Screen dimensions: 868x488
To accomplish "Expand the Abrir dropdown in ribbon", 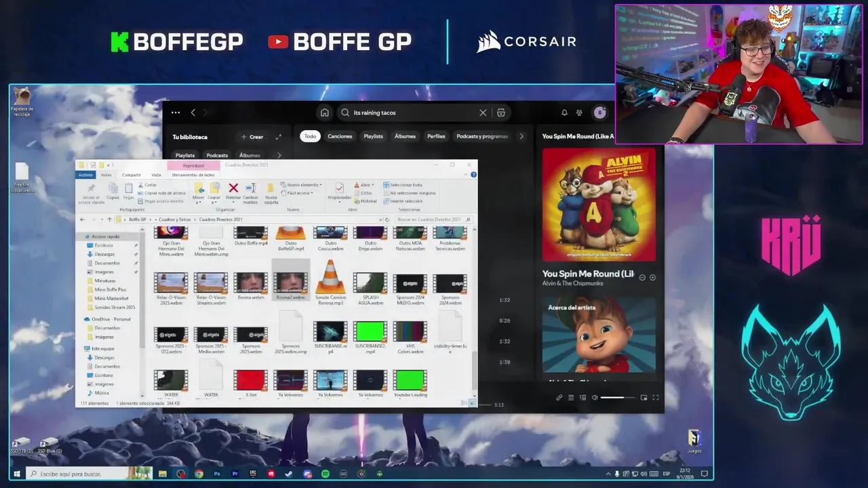I will coord(364,185).
